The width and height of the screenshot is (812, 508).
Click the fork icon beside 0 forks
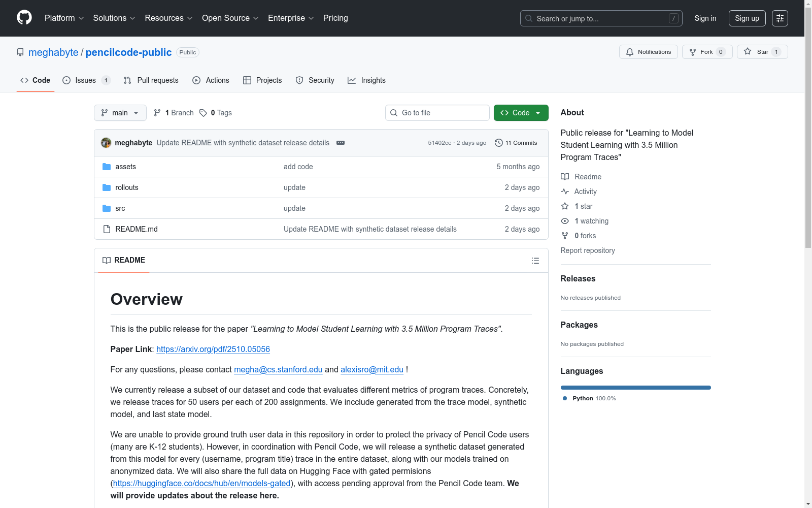565,236
